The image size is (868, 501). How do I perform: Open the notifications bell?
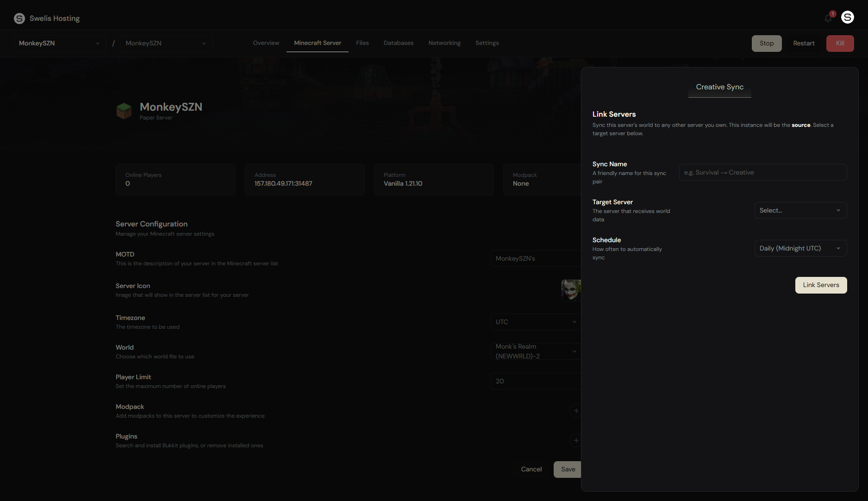828,18
